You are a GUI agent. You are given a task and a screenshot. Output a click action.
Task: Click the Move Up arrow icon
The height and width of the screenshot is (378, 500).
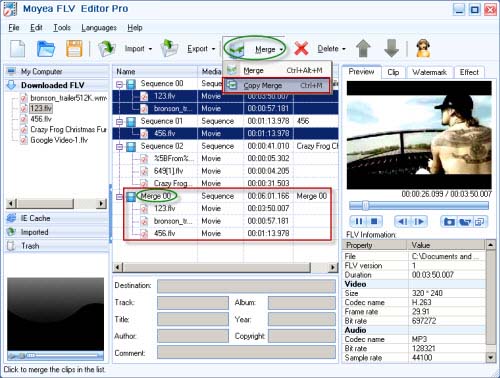pos(363,49)
